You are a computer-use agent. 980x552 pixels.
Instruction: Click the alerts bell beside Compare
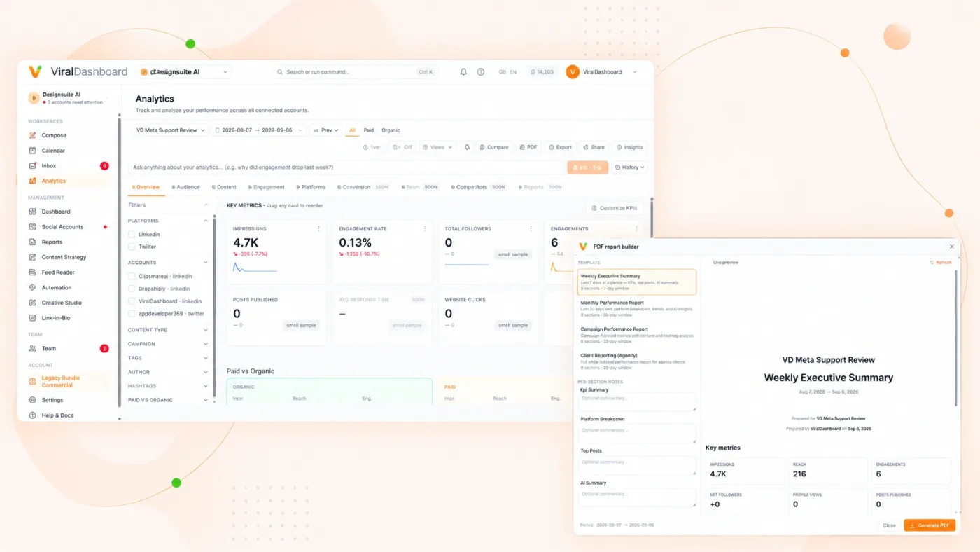click(x=467, y=147)
